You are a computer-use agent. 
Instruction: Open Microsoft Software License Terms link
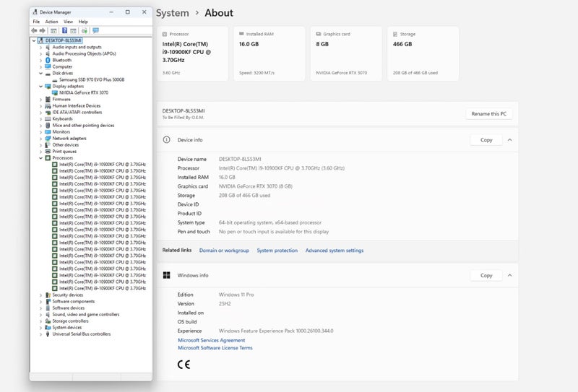[x=215, y=348]
